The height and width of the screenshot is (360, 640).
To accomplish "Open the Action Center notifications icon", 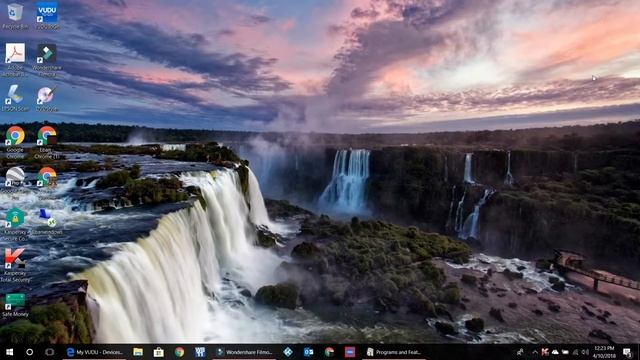I will [x=627, y=352].
